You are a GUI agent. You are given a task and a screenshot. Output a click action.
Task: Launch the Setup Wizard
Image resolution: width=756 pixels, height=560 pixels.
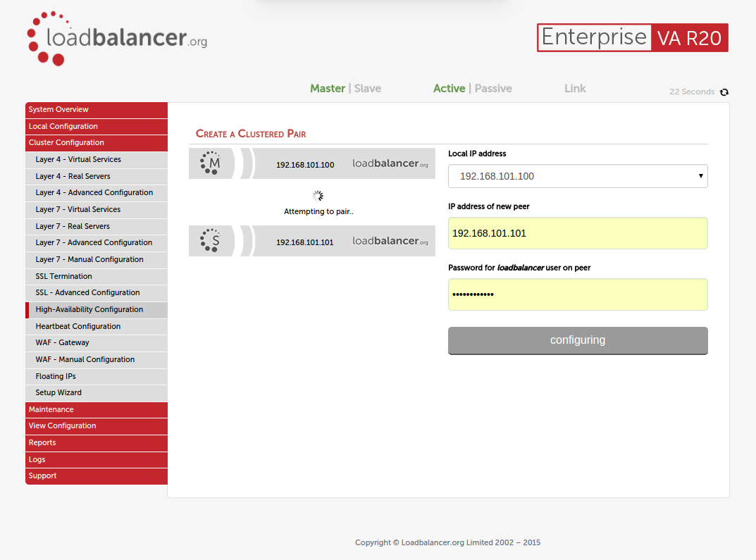(x=97, y=393)
